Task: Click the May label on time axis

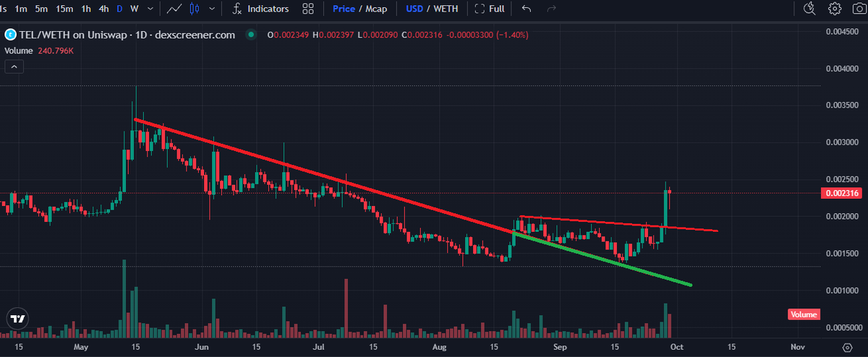Action: pos(81,348)
